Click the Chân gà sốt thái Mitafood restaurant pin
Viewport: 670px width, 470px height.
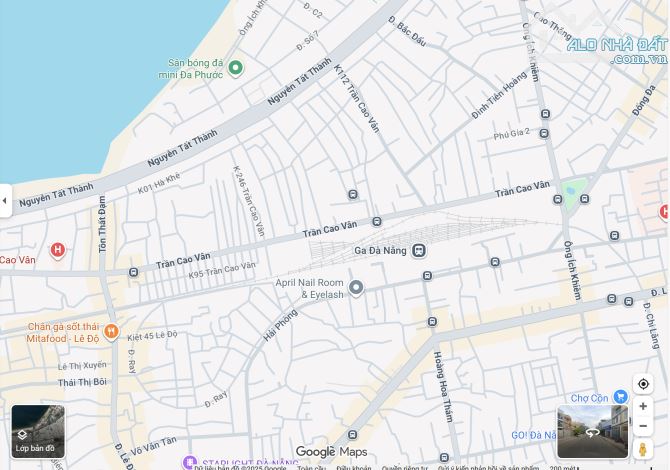(111, 332)
